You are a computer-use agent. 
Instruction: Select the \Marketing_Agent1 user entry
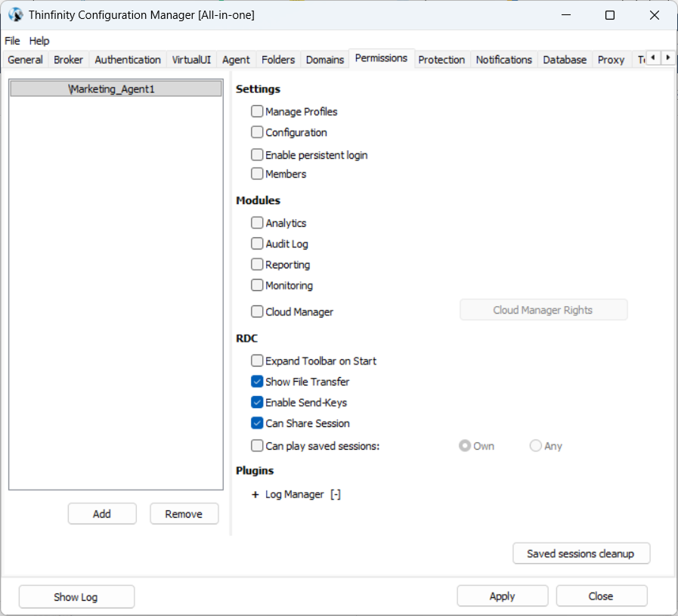coord(116,89)
